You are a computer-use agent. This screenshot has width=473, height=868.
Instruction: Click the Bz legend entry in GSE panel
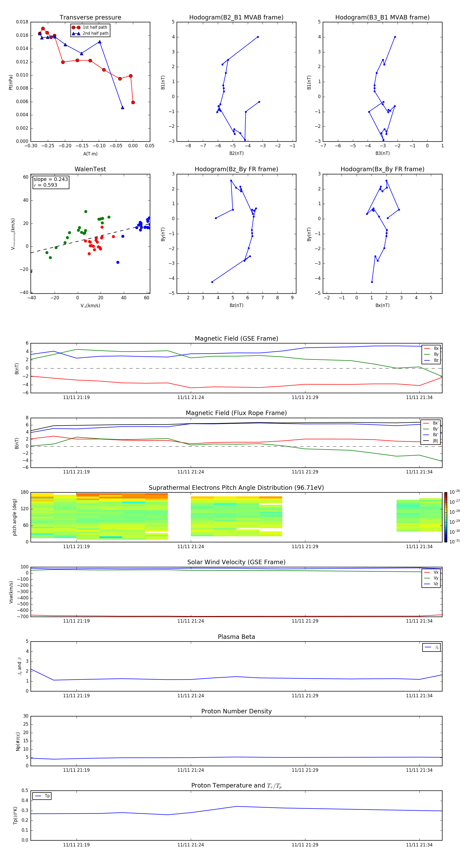tap(431, 360)
